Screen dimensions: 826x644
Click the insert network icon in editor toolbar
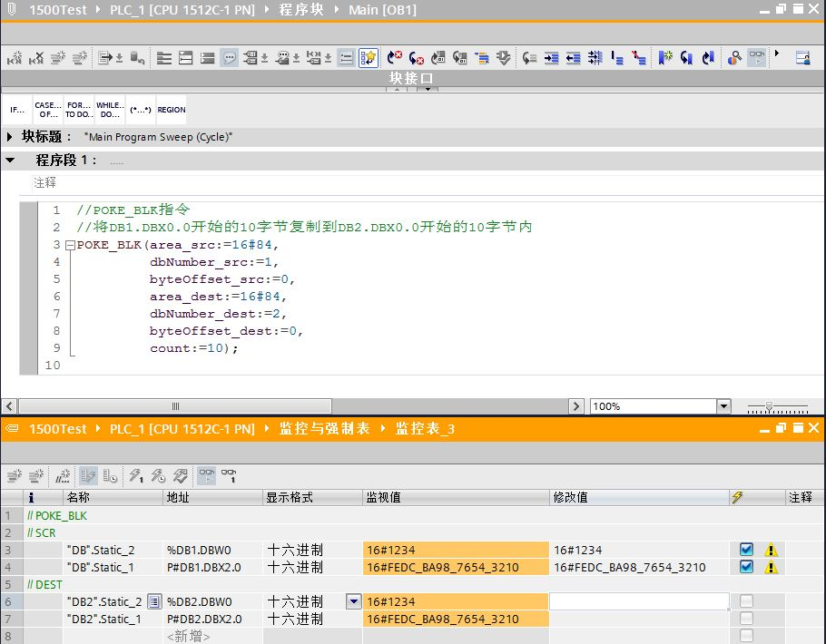click(x=15, y=57)
